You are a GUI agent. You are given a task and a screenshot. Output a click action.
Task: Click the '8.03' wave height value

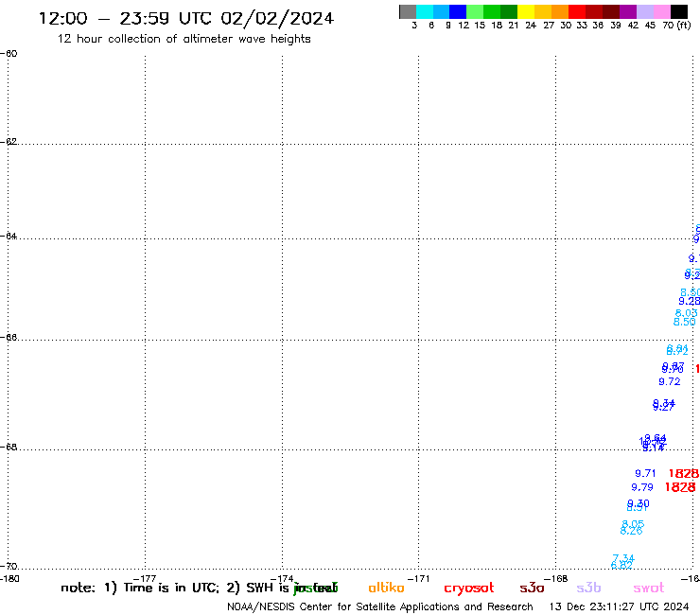click(686, 313)
